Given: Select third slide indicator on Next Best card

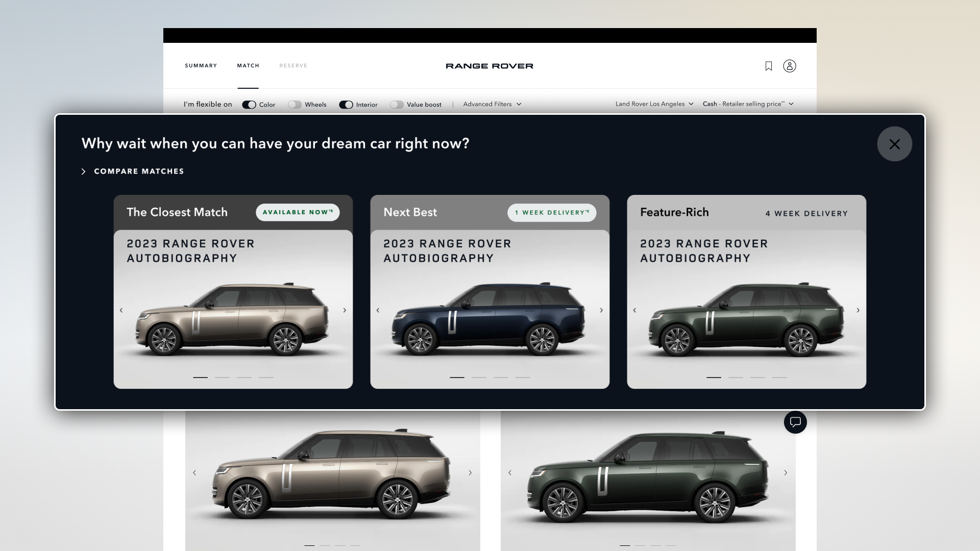Looking at the screenshot, I should 501,378.
